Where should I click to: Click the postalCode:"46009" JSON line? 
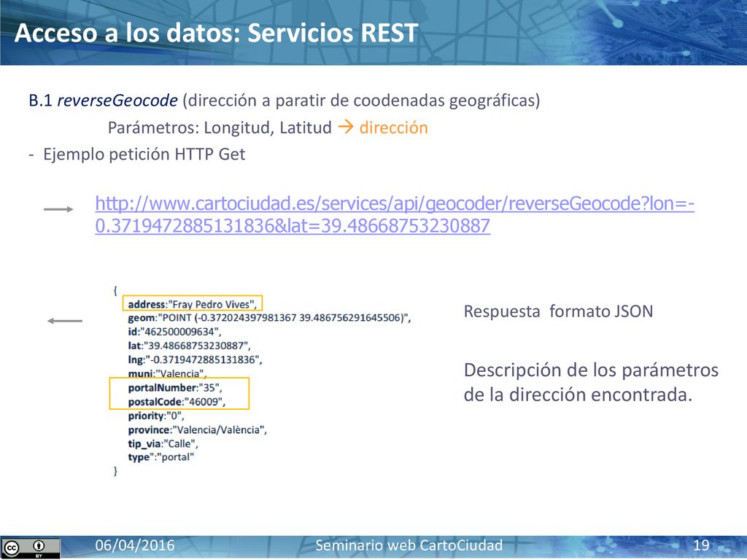pos(177,402)
